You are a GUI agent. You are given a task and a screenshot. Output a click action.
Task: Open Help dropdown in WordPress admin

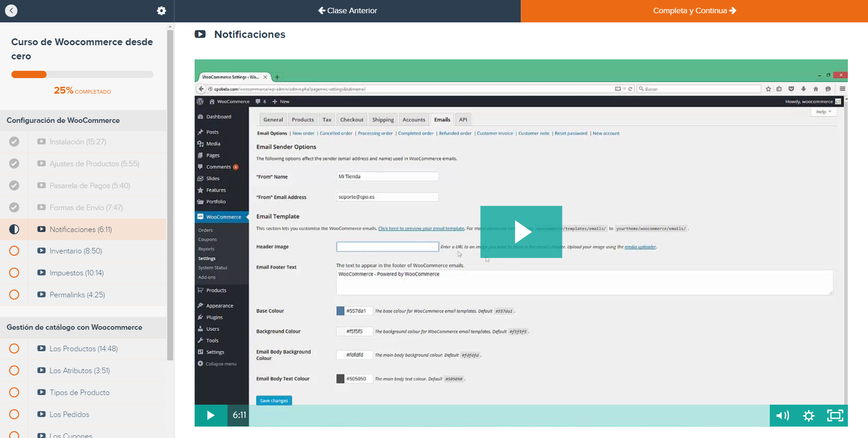[824, 112]
